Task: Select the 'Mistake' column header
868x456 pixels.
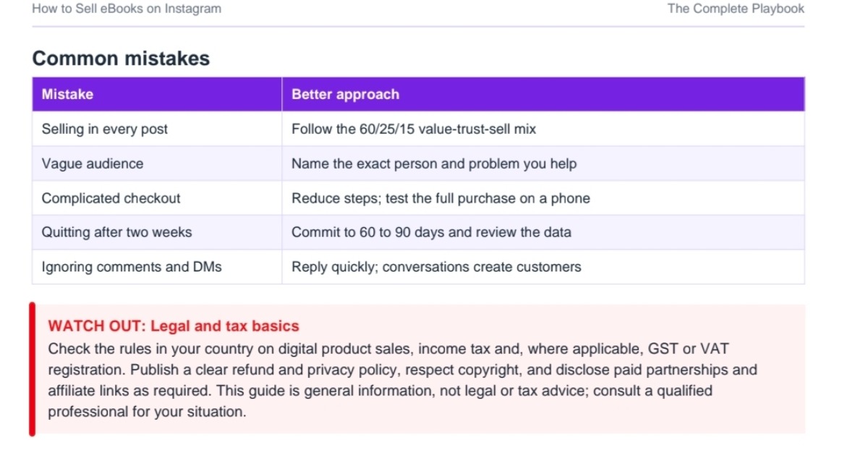Action: coord(157,94)
